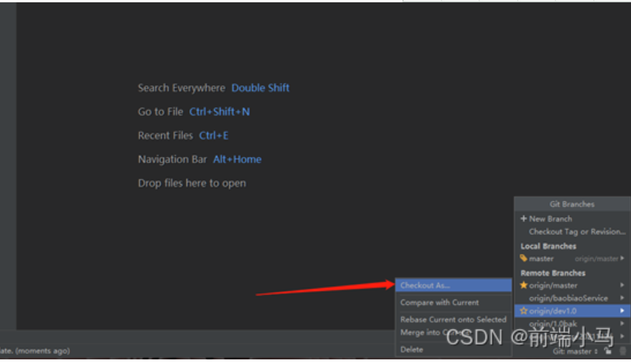Click the Git Branches popup title

pyautogui.click(x=573, y=204)
